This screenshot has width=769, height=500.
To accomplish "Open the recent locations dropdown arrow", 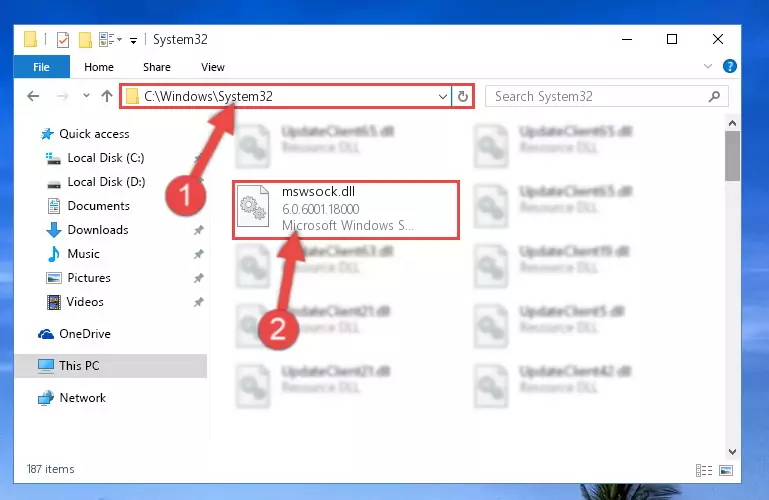I will click(x=86, y=96).
